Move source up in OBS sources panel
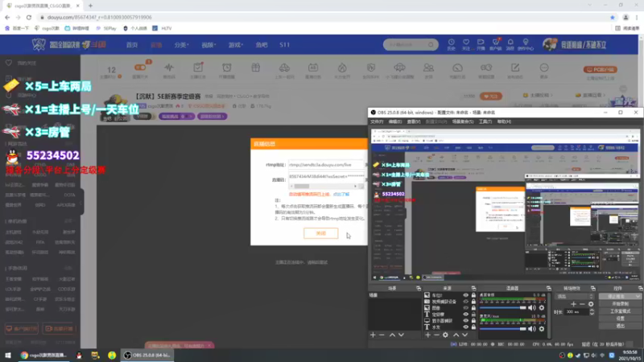644x362 pixels. (x=456, y=335)
